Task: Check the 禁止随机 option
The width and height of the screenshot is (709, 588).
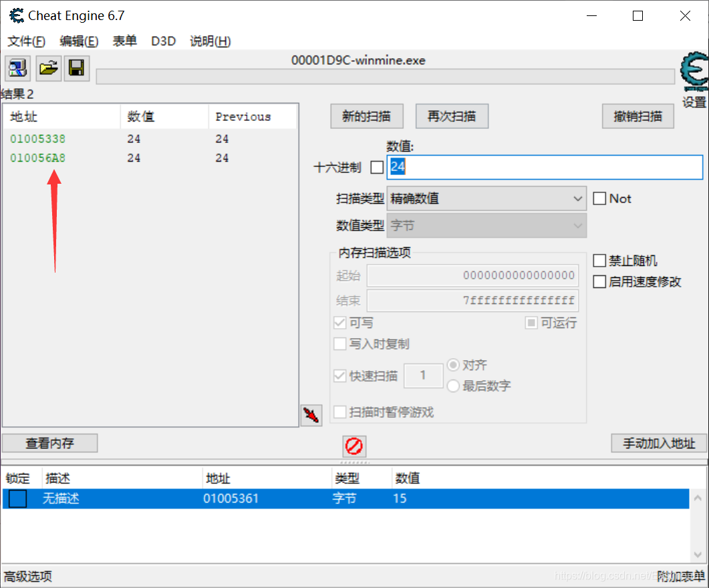Action: (x=599, y=261)
